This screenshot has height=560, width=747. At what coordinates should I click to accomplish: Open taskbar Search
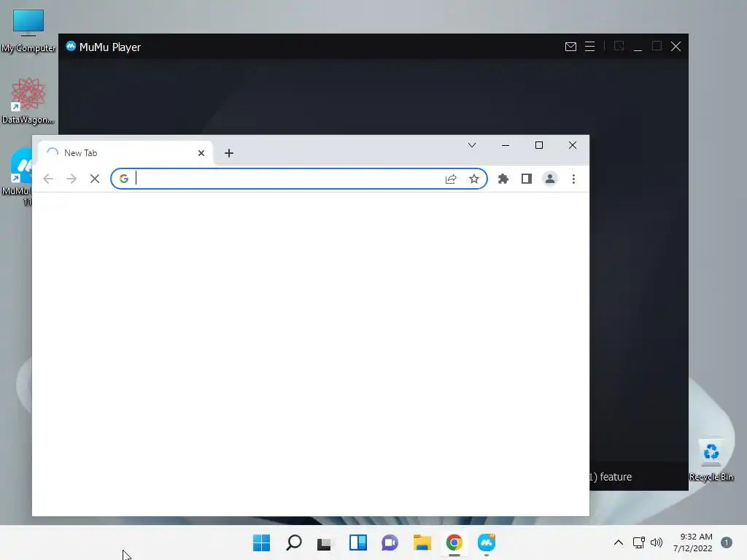pyautogui.click(x=294, y=542)
